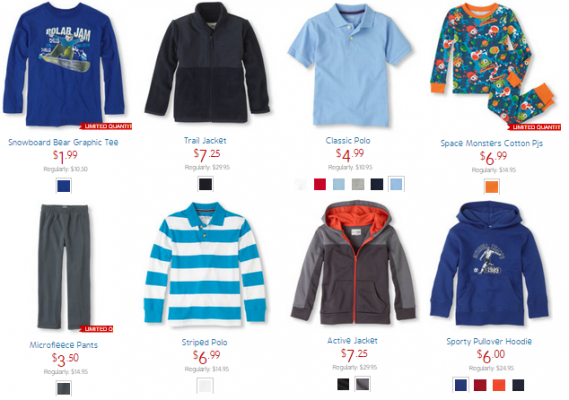Image resolution: width=569 pixels, height=400 pixels.
Task: Open the Snowboard Bear Graphic Tee link
Action: [64, 142]
